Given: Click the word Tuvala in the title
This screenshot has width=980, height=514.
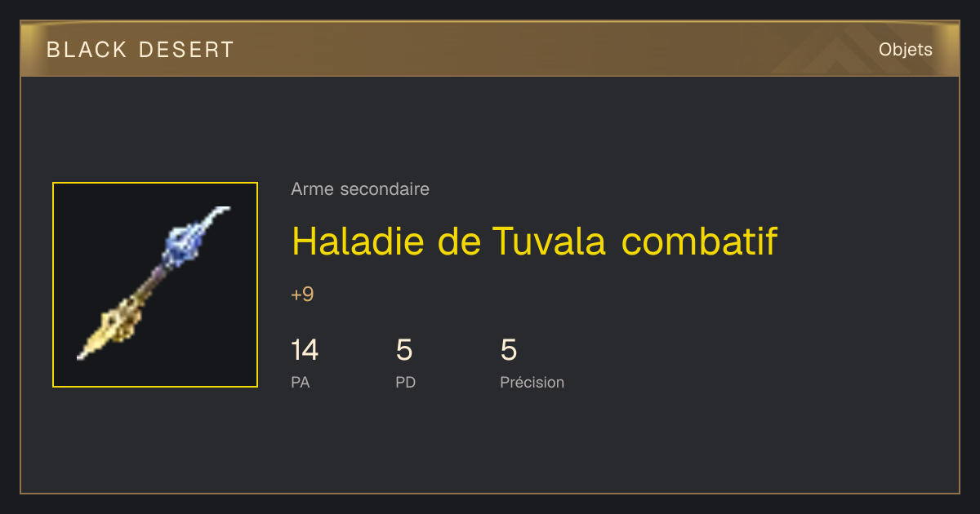Looking at the screenshot, I should pyautogui.click(x=550, y=241).
